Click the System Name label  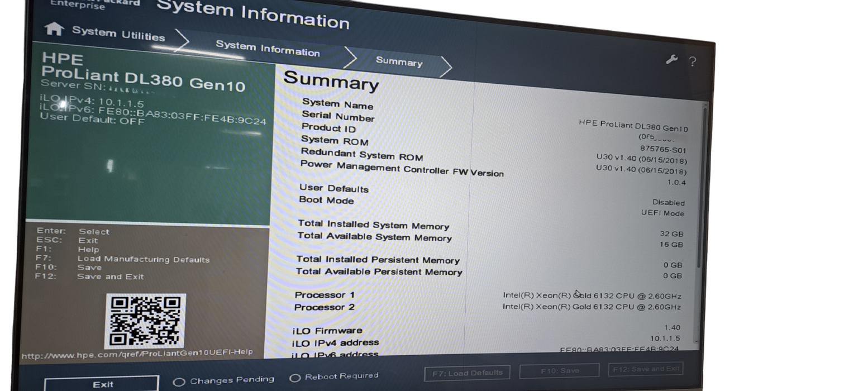337,104
